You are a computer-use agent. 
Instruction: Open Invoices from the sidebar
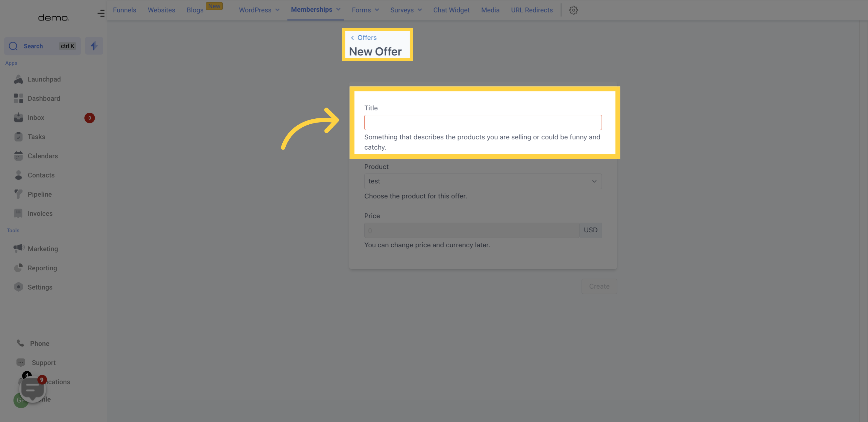[40, 213]
